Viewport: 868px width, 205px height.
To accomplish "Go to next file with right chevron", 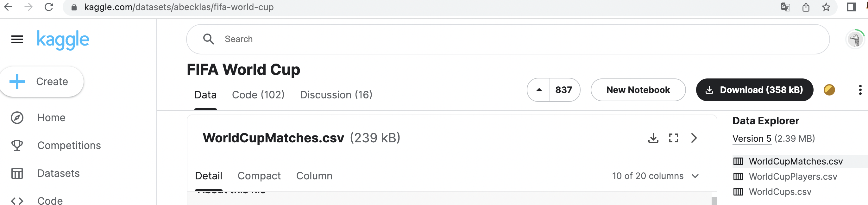I will click(694, 138).
